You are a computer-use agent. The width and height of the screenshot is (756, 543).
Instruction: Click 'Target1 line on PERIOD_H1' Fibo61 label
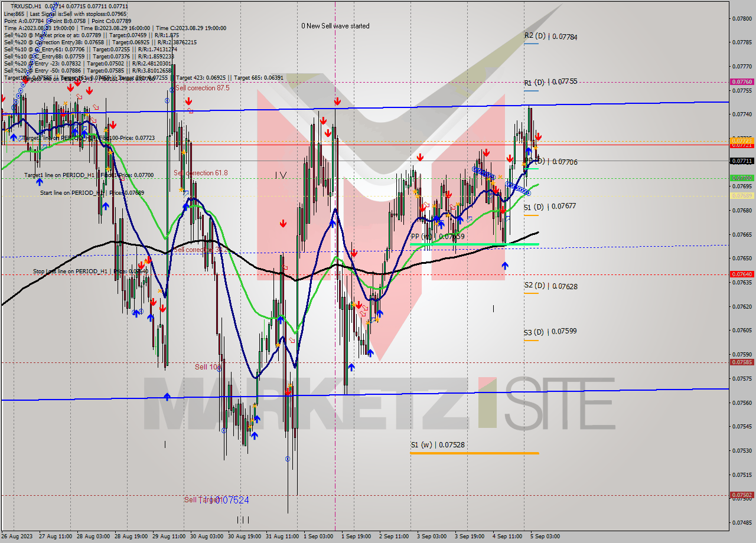pyautogui.click(x=89, y=175)
